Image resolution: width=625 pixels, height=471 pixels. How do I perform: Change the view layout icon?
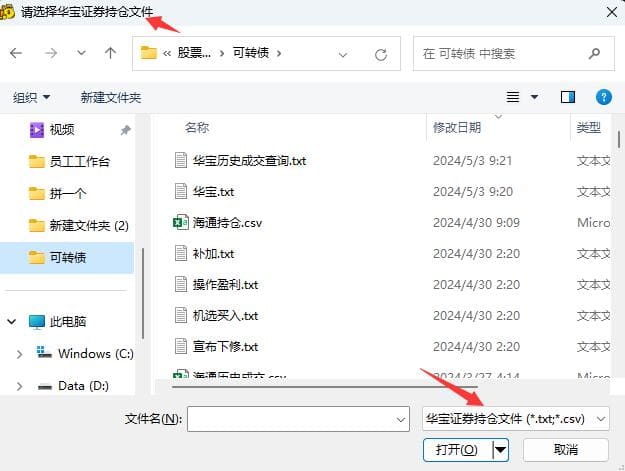coord(513,97)
